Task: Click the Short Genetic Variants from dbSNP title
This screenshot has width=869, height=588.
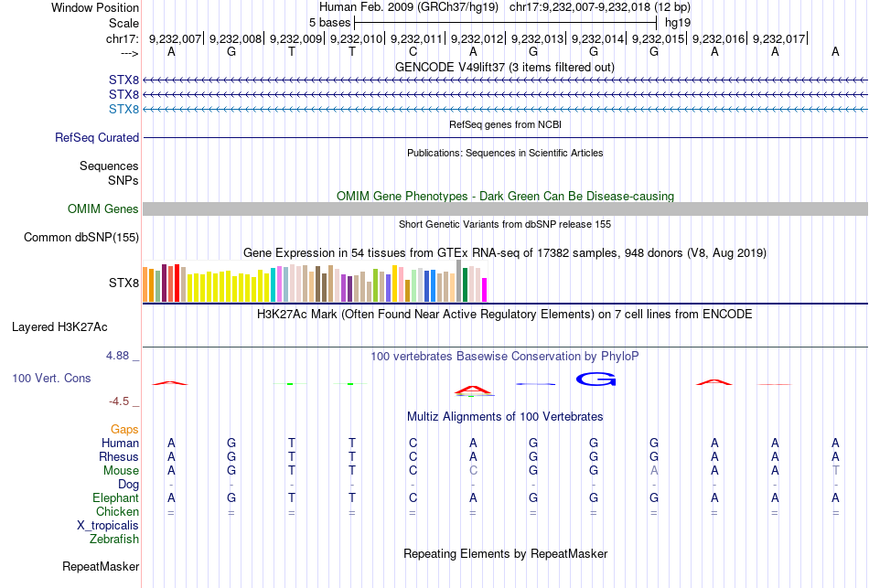Action: (505, 224)
